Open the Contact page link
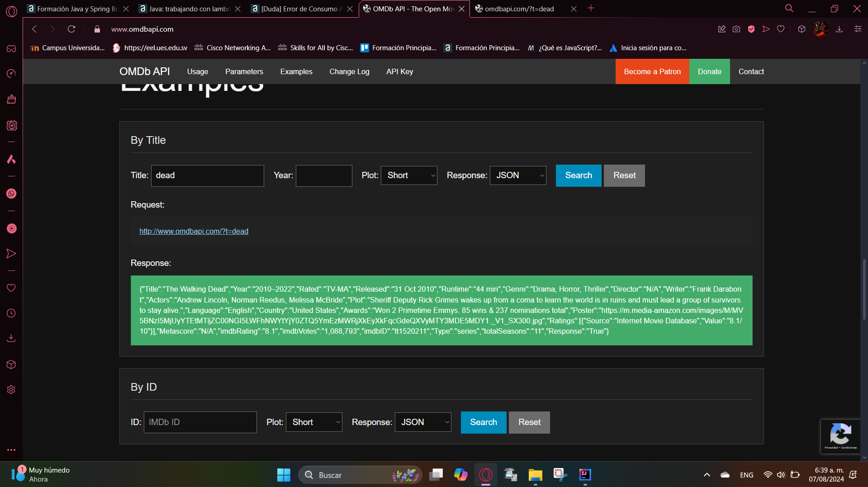The image size is (868, 487). 751,71
